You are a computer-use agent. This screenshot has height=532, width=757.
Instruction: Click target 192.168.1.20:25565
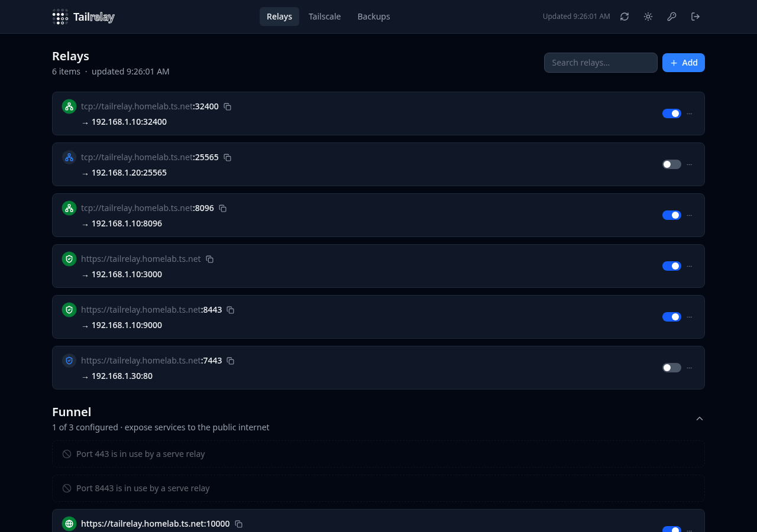point(129,173)
